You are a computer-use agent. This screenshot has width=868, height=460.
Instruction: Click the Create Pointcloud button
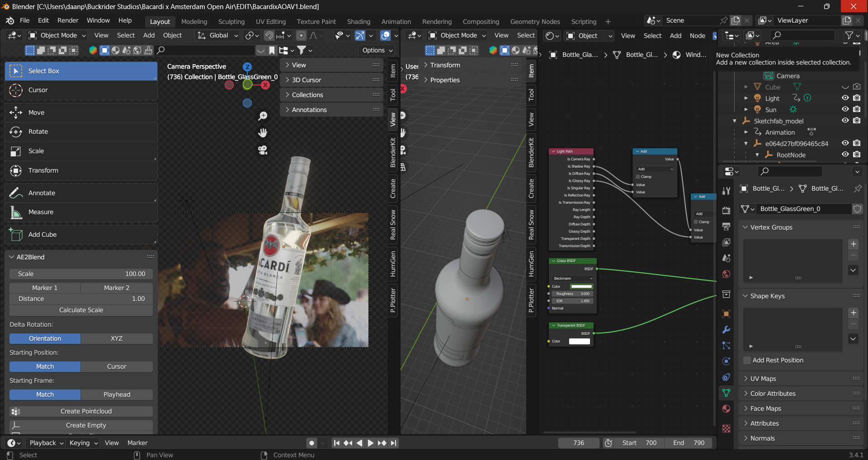tap(81, 411)
